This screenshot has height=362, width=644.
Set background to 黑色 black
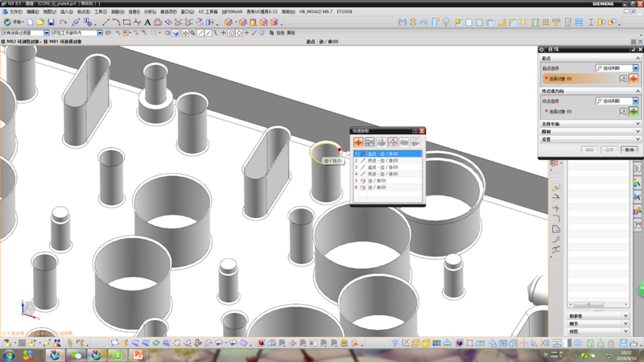[x=291, y=33]
